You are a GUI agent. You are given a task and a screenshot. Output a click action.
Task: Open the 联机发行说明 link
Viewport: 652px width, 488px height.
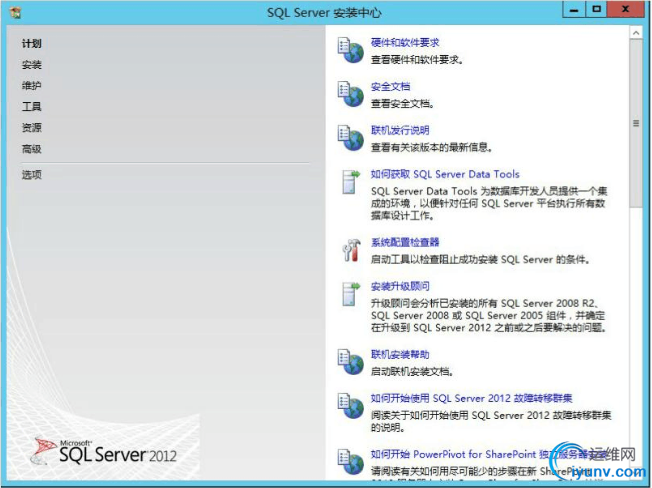coord(400,130)
